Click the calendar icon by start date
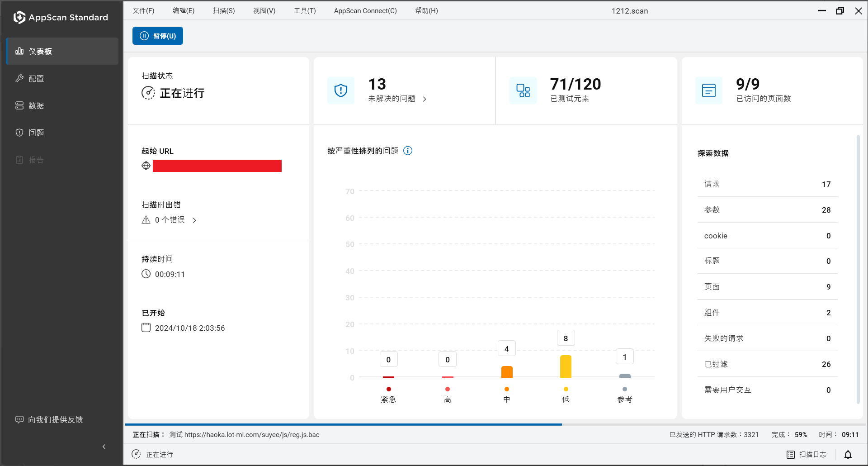This screenshot has height=466, width=868. [146, 328]
